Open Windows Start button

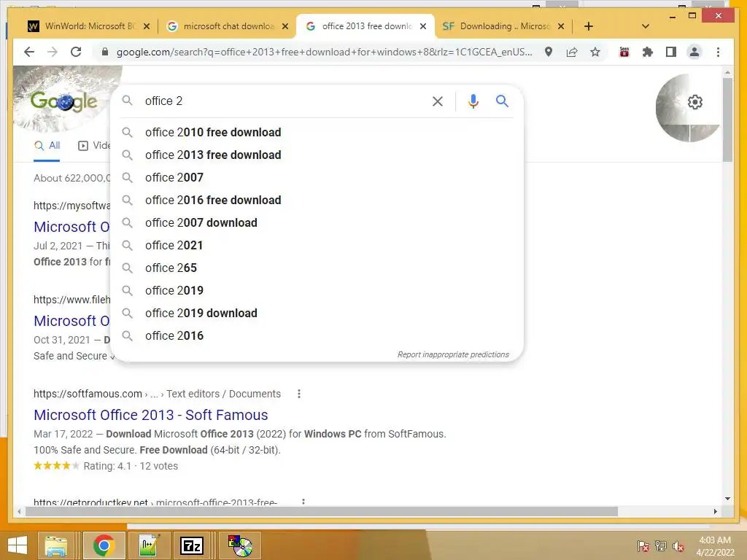[x=18, y=545]
